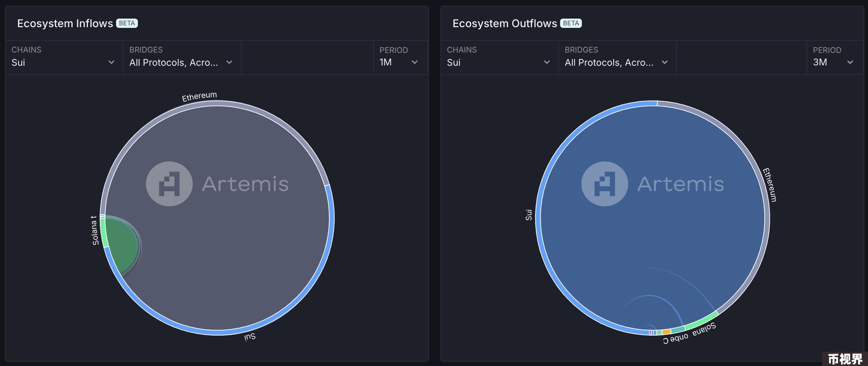Select the green Solana arc on Outflows ring

coord(701,321)
